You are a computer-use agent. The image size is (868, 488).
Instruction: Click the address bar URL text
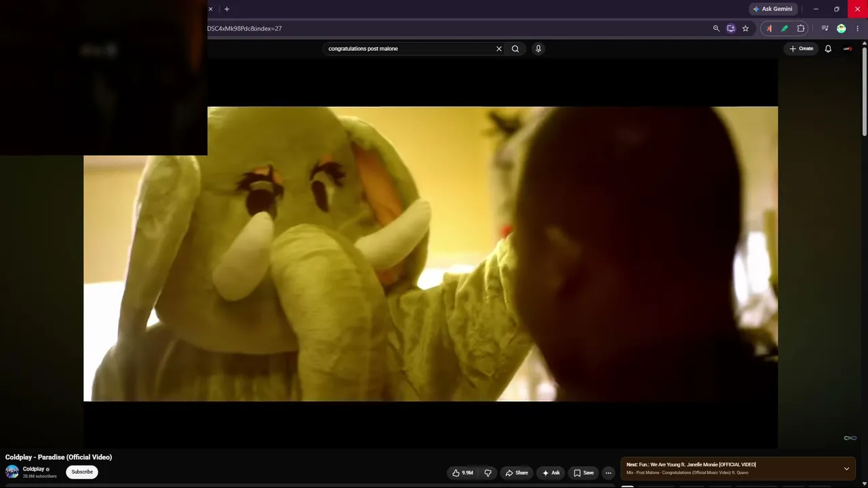click(x=244, y=28)
